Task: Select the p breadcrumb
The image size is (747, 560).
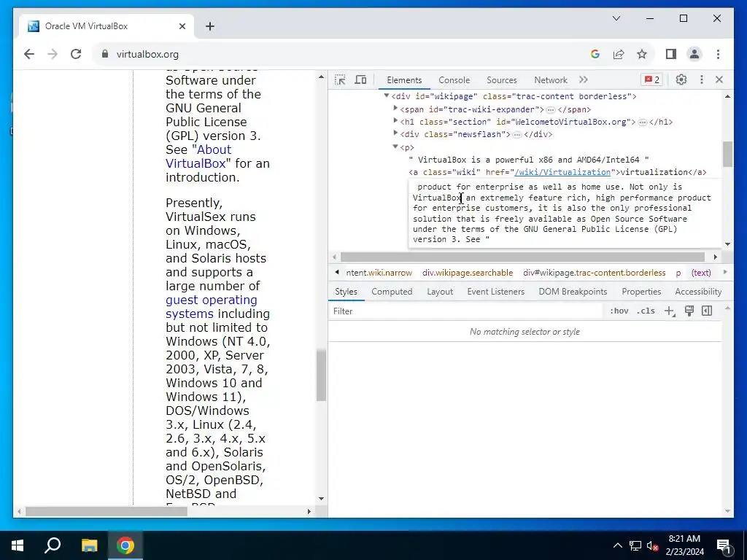Action: pos(678,273)
